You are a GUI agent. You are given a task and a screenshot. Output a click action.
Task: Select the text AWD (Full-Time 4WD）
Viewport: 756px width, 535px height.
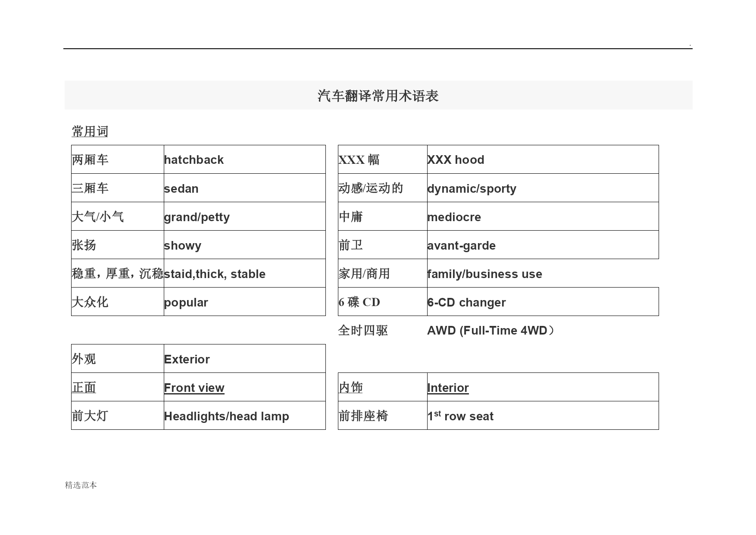coord(491,331)
